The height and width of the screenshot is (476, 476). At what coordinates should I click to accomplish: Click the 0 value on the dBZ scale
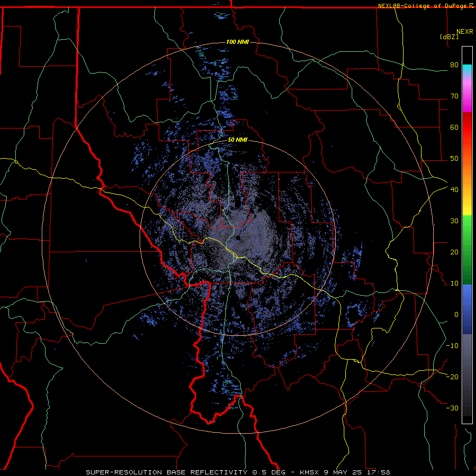coord(456,315)
